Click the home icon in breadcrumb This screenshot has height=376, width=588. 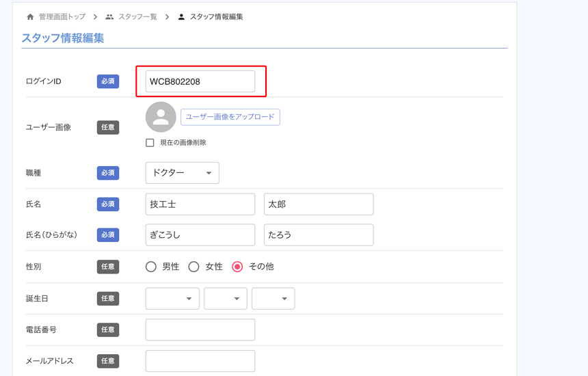tap(30, 17)
